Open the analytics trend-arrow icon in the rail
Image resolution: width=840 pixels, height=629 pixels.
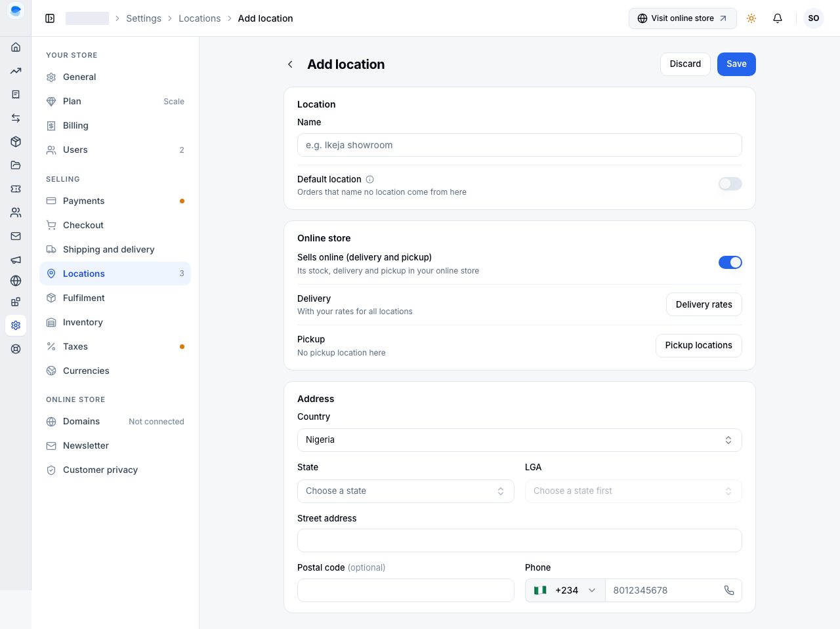tap(16, 71)
